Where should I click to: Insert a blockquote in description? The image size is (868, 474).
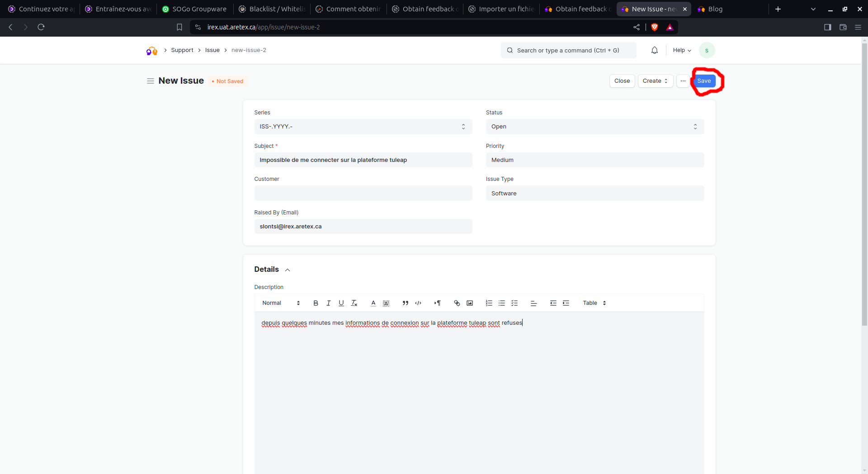tap(406, 303)
